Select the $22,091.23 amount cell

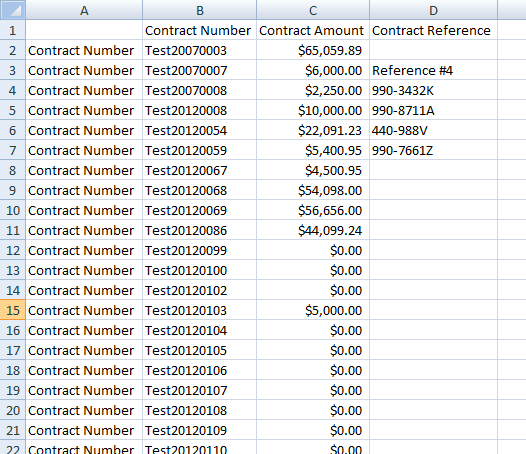313,130
